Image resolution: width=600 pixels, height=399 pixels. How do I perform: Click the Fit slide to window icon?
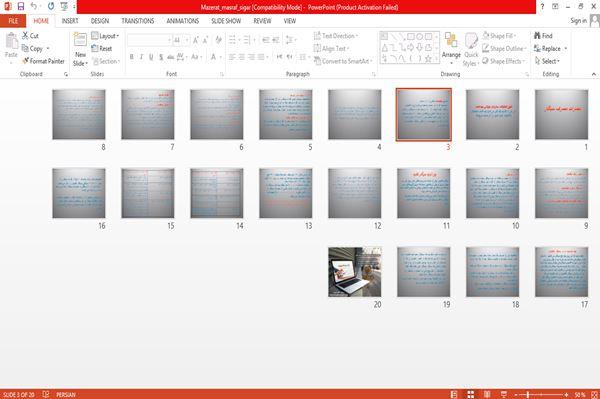[594, 394]
